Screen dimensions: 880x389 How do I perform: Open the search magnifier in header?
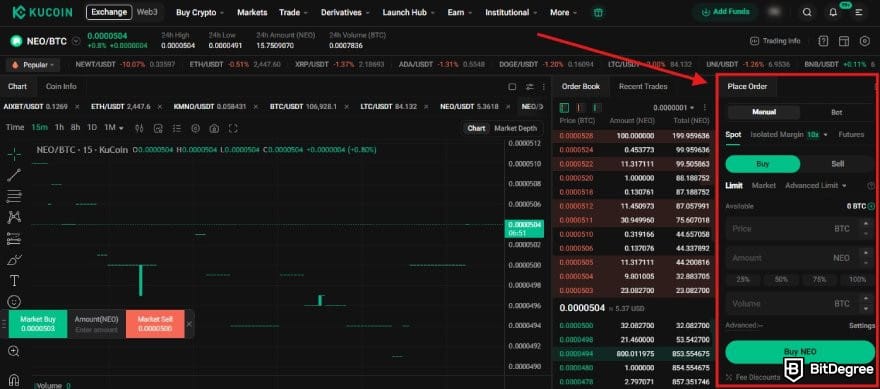[x=807, y=12]
